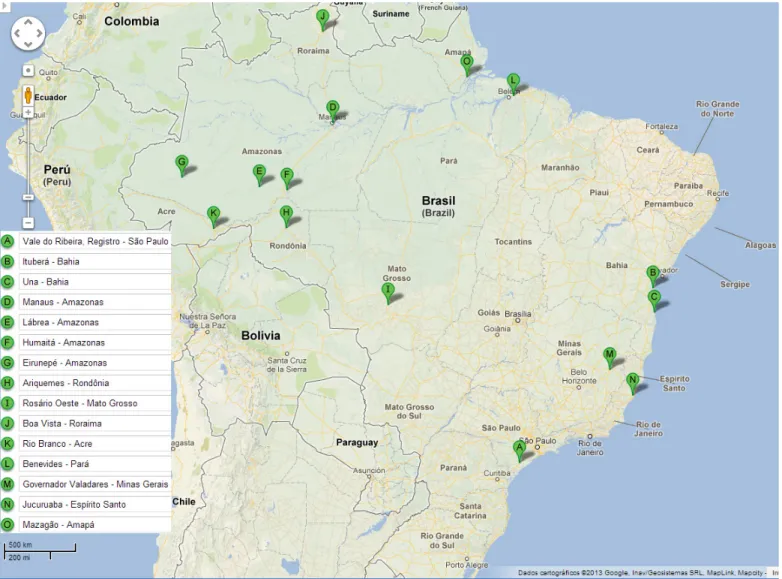Viewport: 782px width, 579px height.
Task: Click the zoom slider handle
Action: [x=28, y=197]
